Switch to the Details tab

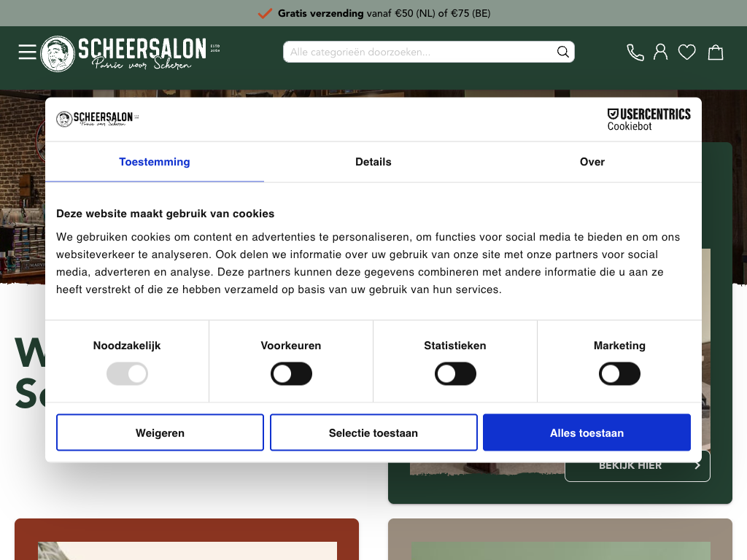coord(373,162)
